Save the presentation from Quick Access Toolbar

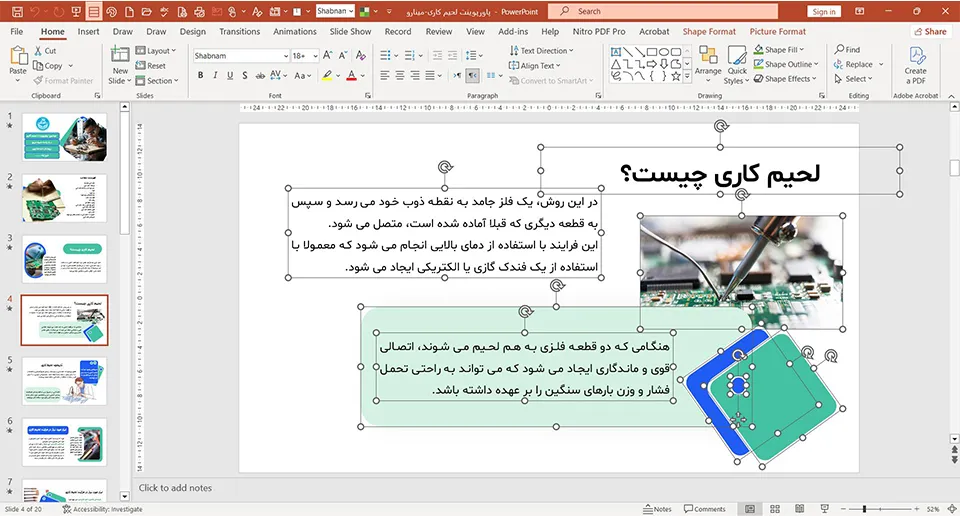coord(17,12)
